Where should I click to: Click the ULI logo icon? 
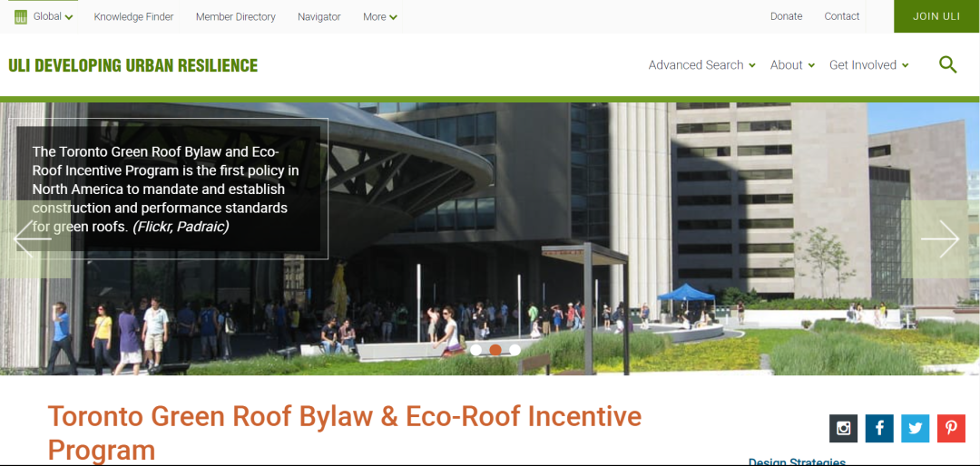21,17
